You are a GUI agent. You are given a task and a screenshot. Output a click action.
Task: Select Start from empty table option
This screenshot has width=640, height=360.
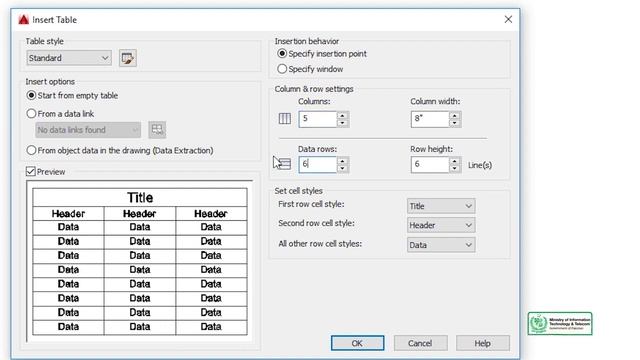[x=72, y=96]
